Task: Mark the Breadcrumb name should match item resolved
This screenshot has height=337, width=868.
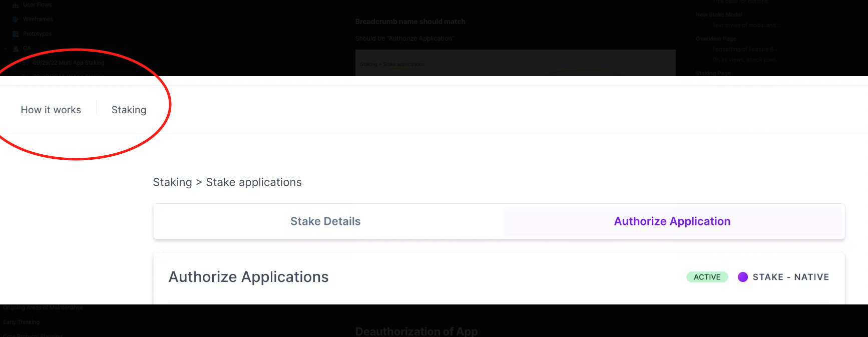Action: pos(410,22)
